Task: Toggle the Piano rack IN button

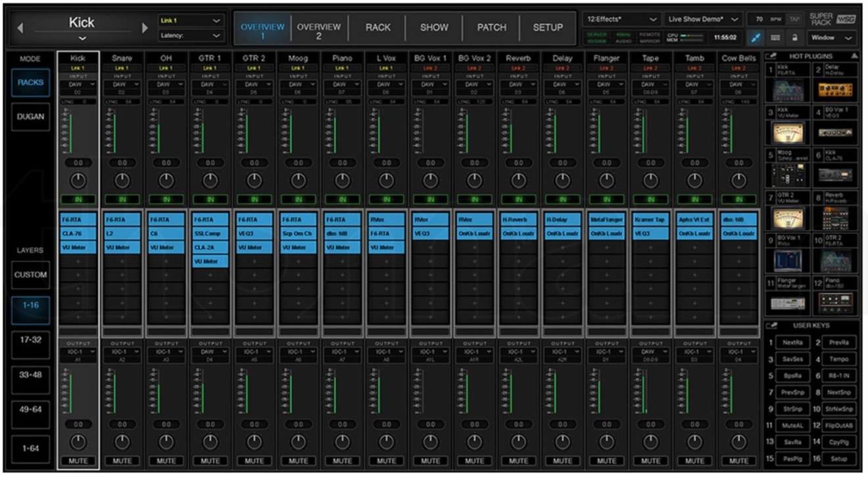Action: tap(342, 199)
